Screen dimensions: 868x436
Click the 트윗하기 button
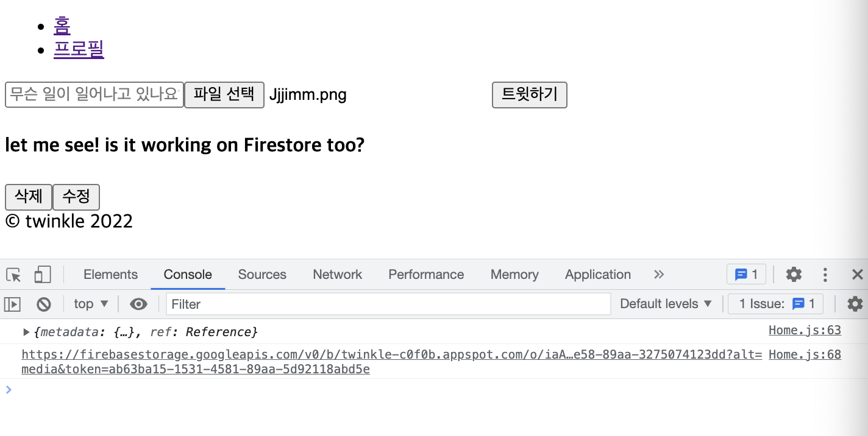click(x=530, y=95)
